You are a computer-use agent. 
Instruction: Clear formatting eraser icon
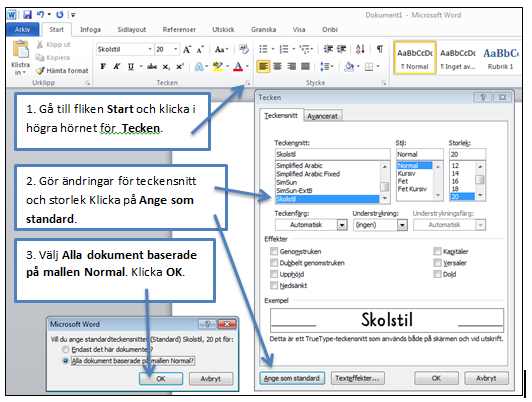(244, 49)
